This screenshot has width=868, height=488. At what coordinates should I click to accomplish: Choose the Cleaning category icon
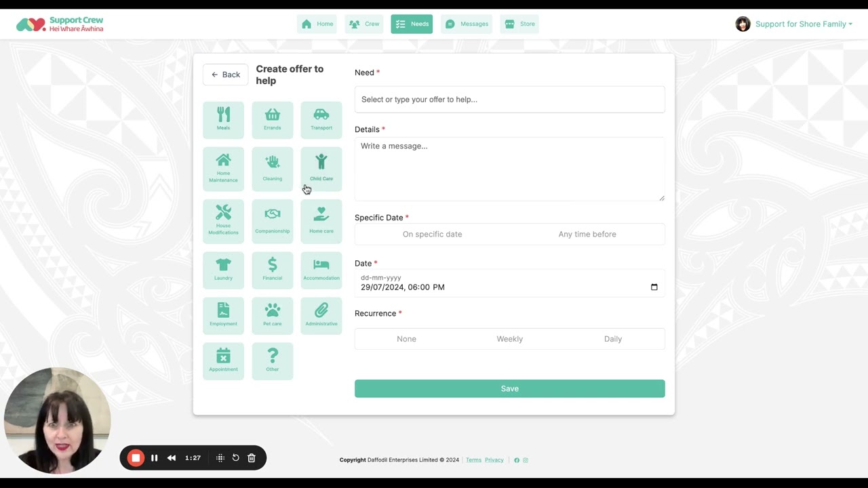tap(272, 169)
